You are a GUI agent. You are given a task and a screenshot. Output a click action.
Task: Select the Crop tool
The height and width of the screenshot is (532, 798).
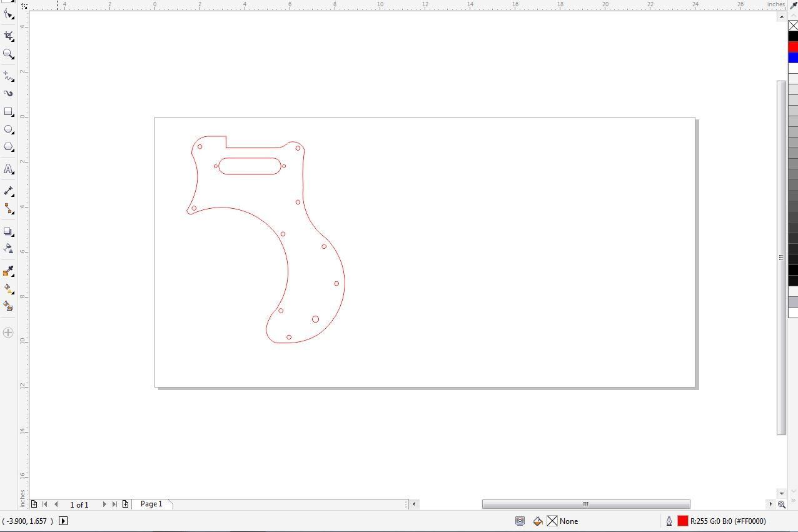[8, 36]
